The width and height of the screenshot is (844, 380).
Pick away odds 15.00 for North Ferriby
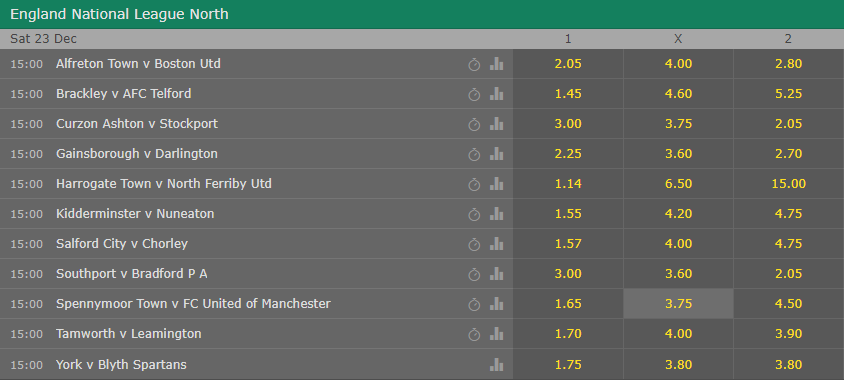(789, 184)
